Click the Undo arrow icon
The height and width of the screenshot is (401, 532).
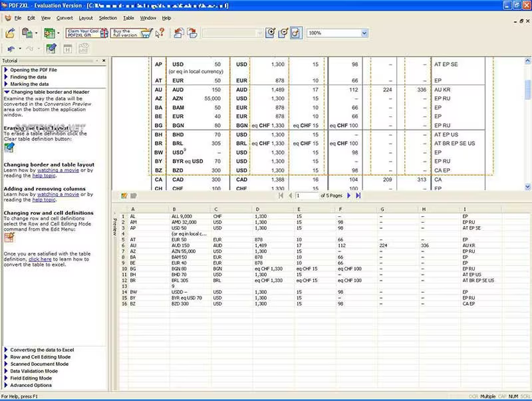[11, 49]
